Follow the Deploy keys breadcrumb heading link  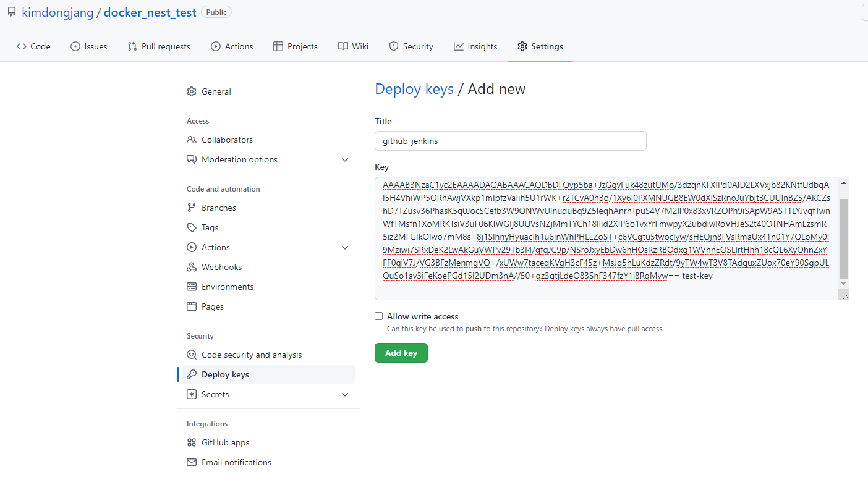click(414, 89)
